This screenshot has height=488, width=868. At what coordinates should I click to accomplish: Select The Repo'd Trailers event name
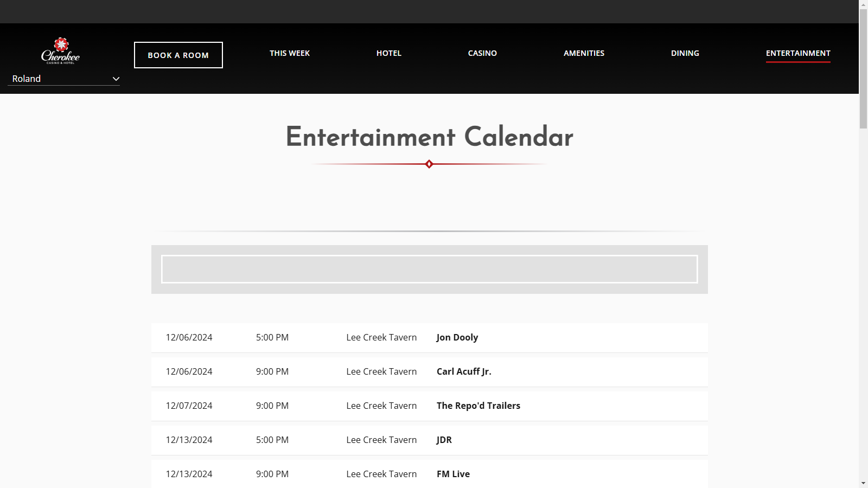[x=478, y=406]
